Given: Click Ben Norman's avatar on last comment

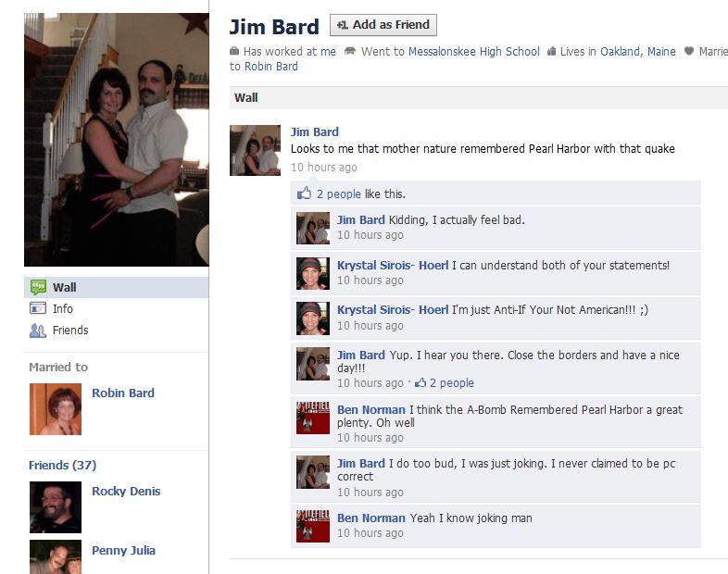Looking at the screenshot, I should click(313, 526).
